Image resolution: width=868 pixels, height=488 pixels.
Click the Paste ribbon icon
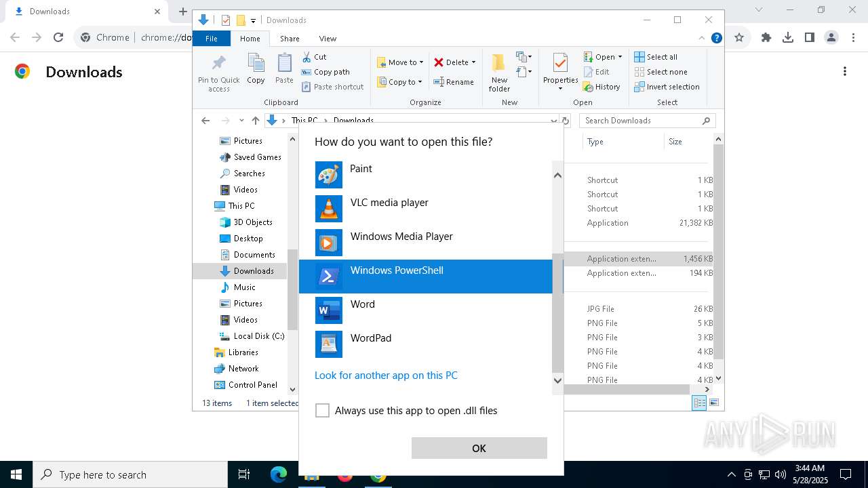[x=284, y=69]
